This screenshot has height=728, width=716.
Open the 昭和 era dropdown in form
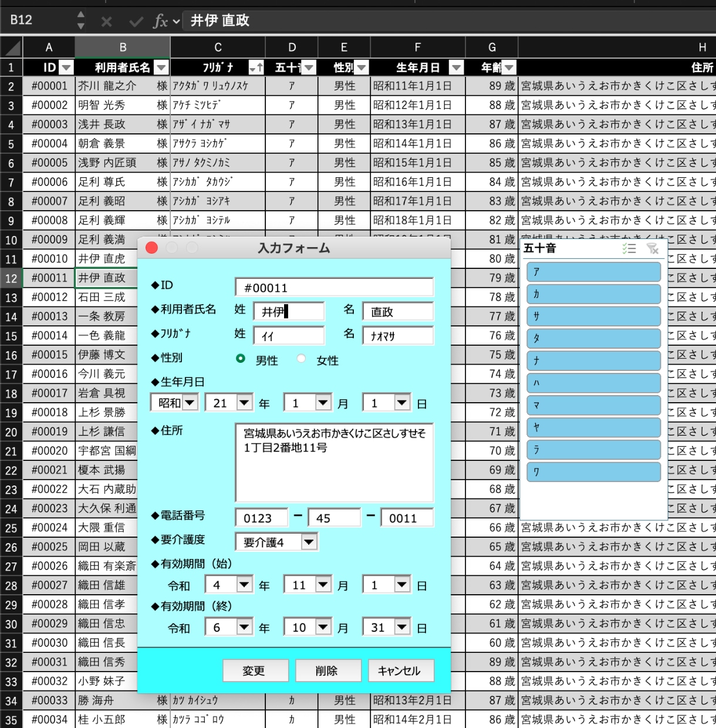pos(190,403)
